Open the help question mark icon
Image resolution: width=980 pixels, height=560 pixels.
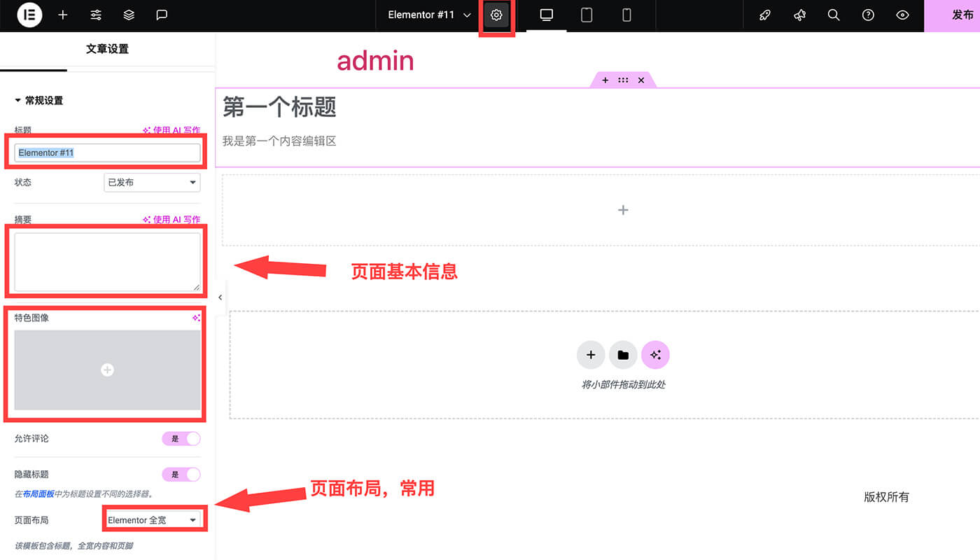868,15
